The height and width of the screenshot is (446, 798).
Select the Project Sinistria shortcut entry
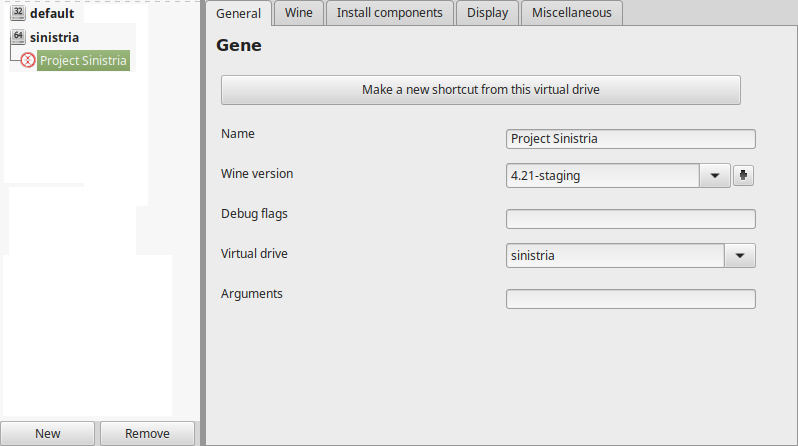point(83,61)
